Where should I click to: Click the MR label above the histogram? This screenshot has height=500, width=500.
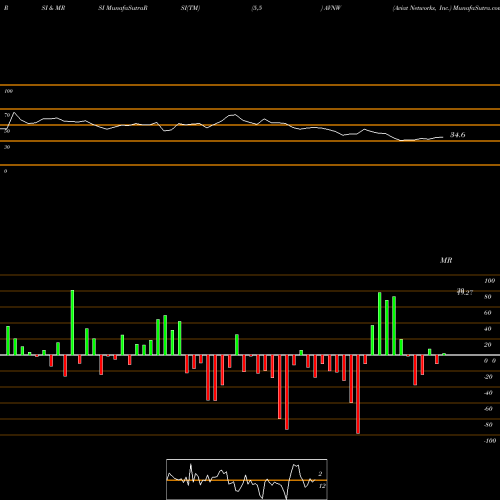pyautogui.click(x=446, y=260)
